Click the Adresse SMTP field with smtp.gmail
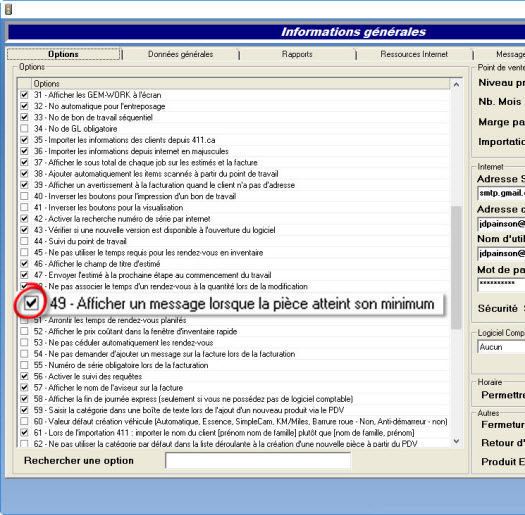 pyautogui.click(x=501, y=193)
